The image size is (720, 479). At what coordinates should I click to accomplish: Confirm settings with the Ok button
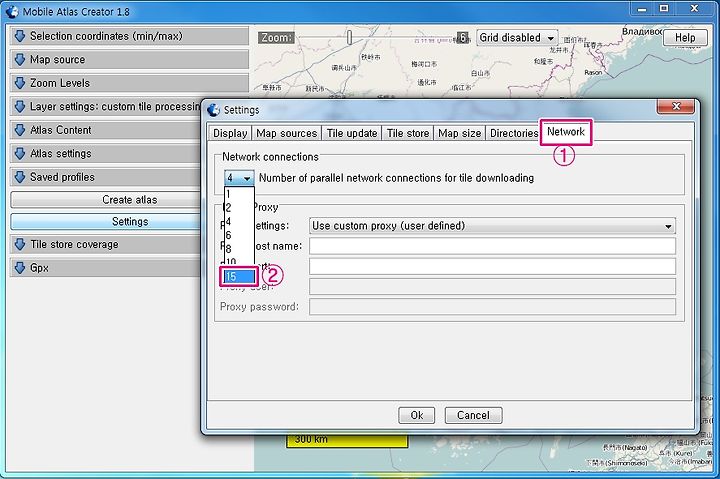416,415
